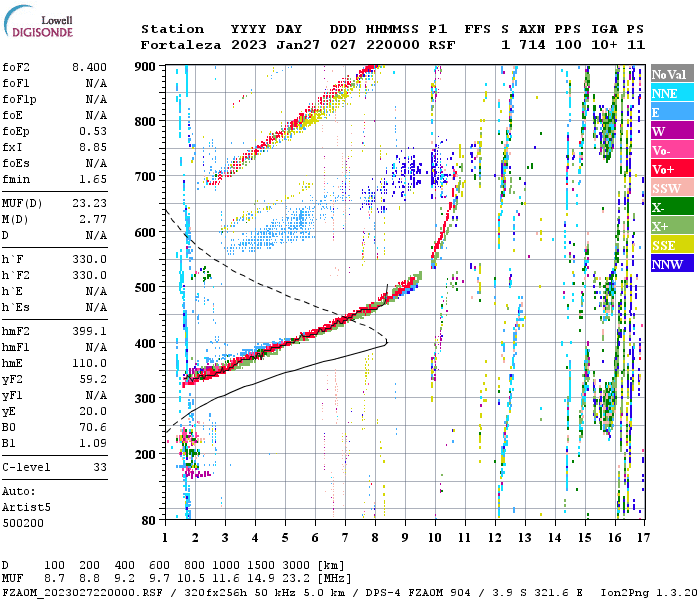Click the D 3000 km table value
The height and width of the screenshot is (600, 700).
[x=296, y=566]
